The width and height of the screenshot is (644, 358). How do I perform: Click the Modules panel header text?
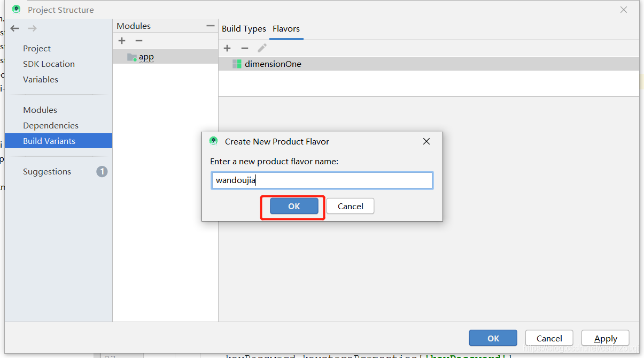pyautogui.click(x=134, y=26)
